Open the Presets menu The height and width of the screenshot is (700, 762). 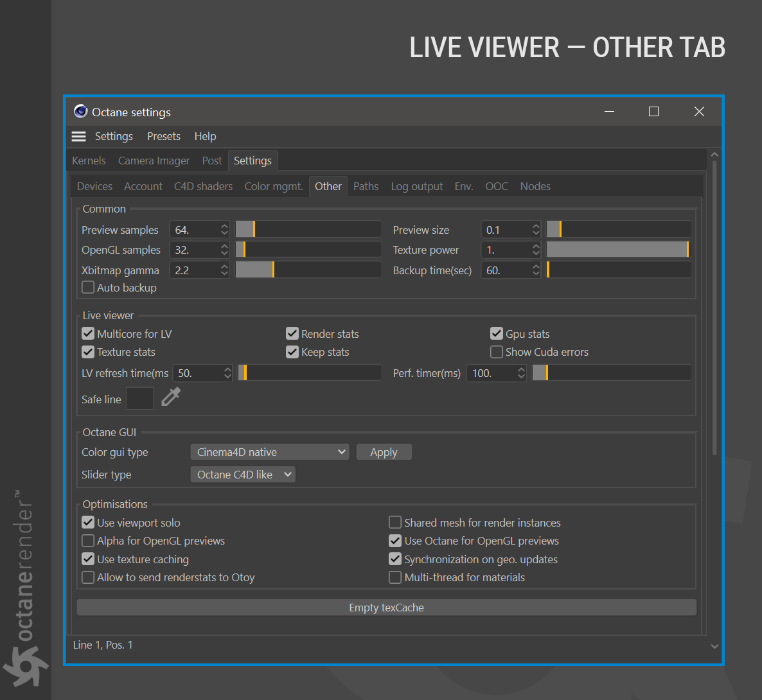[x=164, y=137]
